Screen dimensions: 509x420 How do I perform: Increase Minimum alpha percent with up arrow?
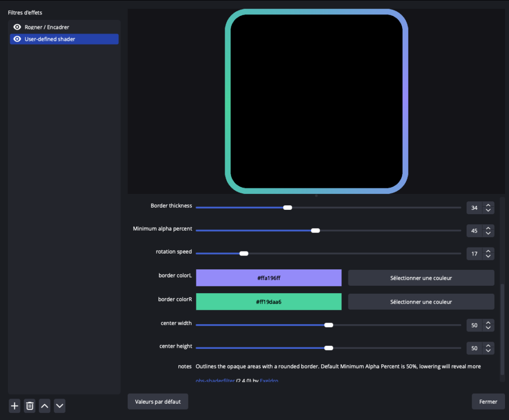[488, 228]
